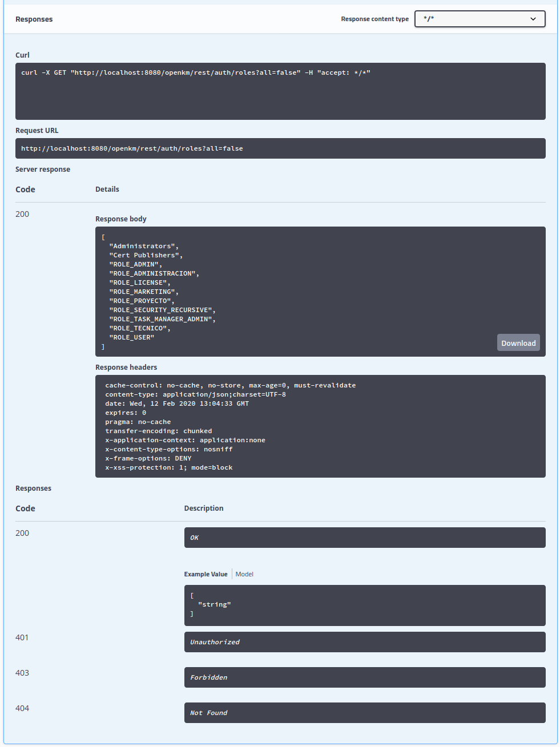Click the content-type line in response headers
The image size is (560, 747).
click(195, 395)
